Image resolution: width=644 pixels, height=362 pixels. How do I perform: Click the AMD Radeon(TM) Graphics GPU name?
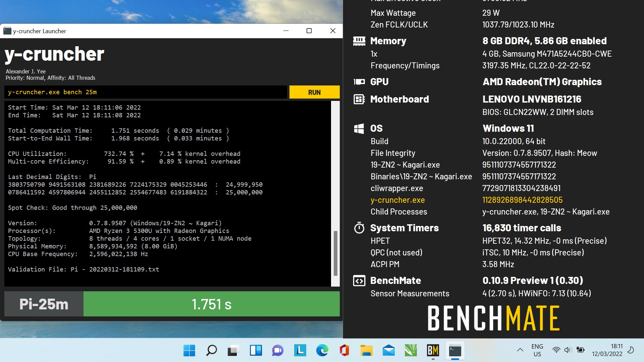(x=542, y=82)
